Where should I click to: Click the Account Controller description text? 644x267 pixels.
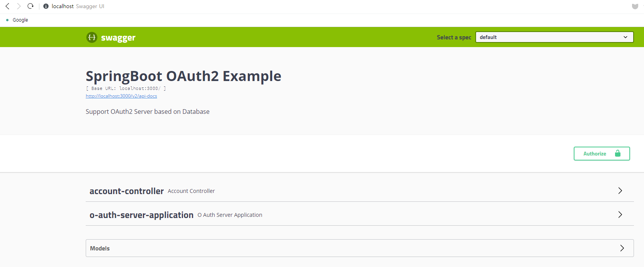191,191
